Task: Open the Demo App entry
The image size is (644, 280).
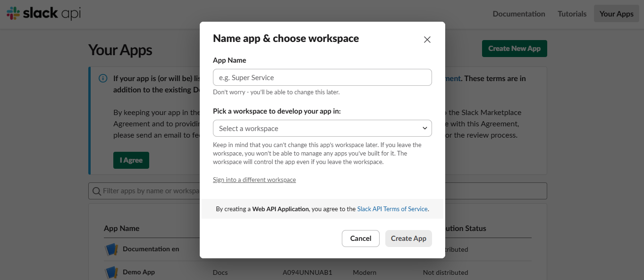Action: (139, 272)
